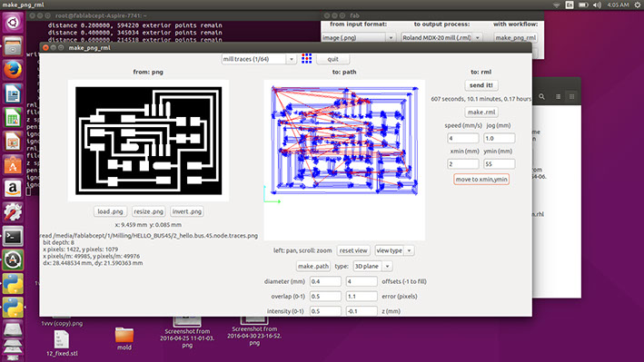Open the session gear menu in top bar
Image resolution: width=644 pixels, height=362 pixels.
[x=637, y=5]
